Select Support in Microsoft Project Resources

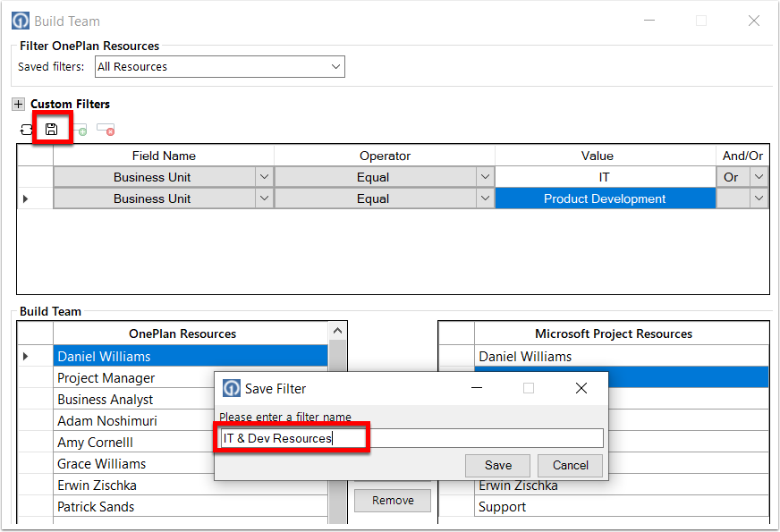[622, 507]
